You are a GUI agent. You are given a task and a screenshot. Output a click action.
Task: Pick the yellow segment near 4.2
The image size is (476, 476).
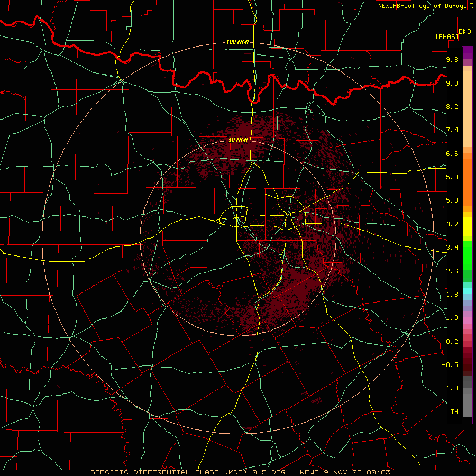467,226
